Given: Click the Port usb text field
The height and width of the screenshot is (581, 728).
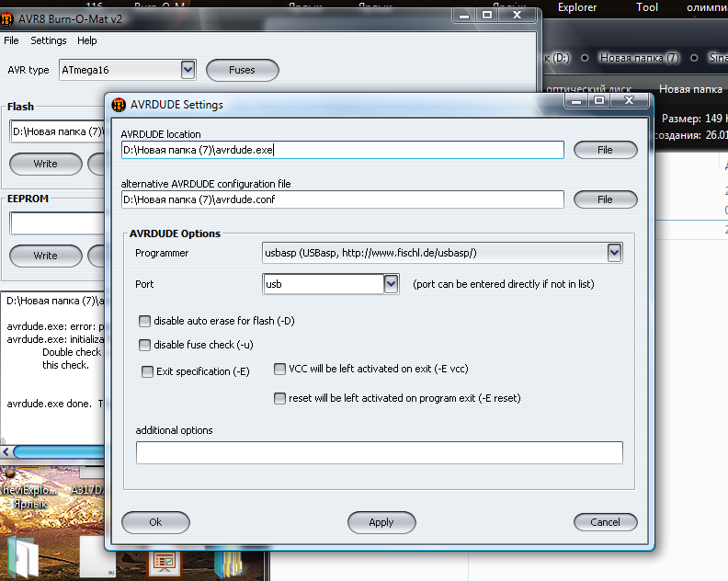Looking at the screenshot, I should tap(324, 284).
